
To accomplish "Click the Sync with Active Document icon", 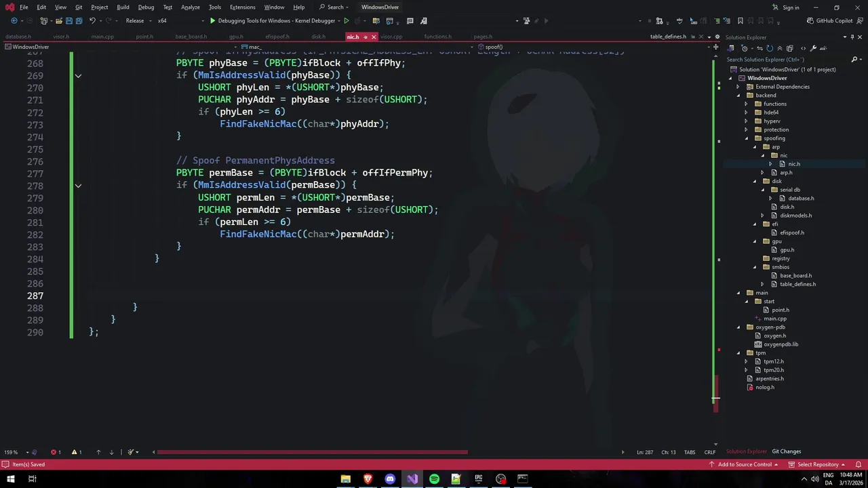I will (x=760, y=48).
